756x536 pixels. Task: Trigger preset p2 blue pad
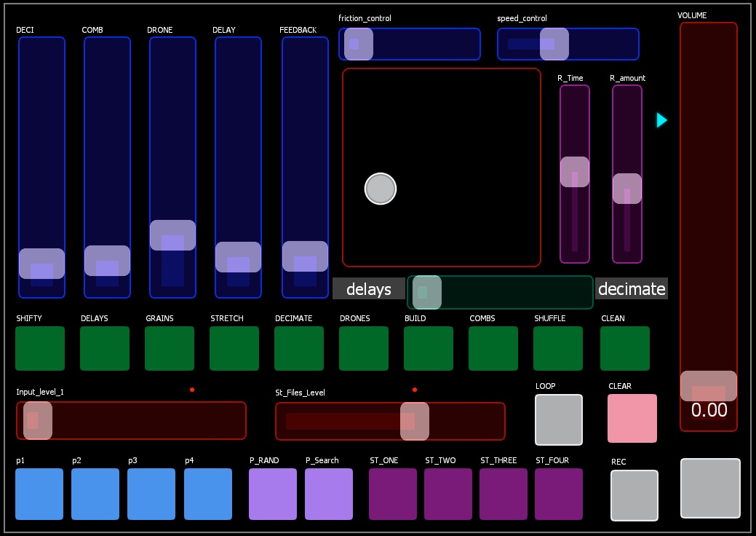point(95,494)
